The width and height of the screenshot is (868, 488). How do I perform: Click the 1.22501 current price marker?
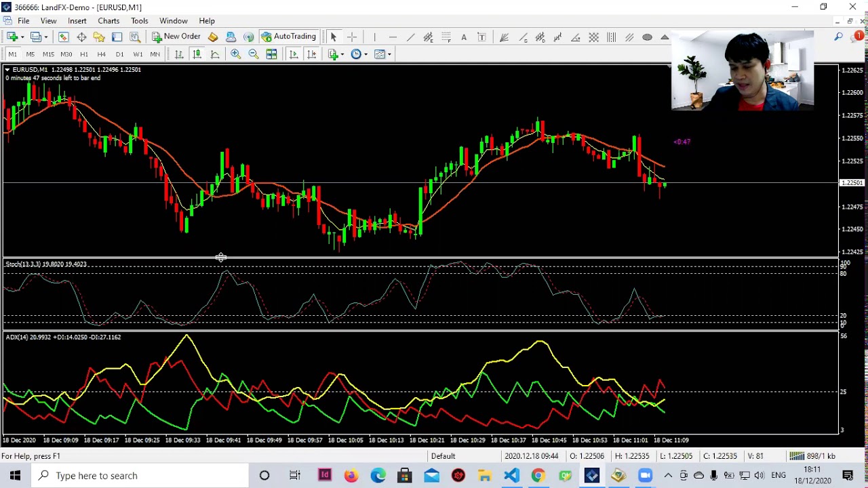[852, 183]
